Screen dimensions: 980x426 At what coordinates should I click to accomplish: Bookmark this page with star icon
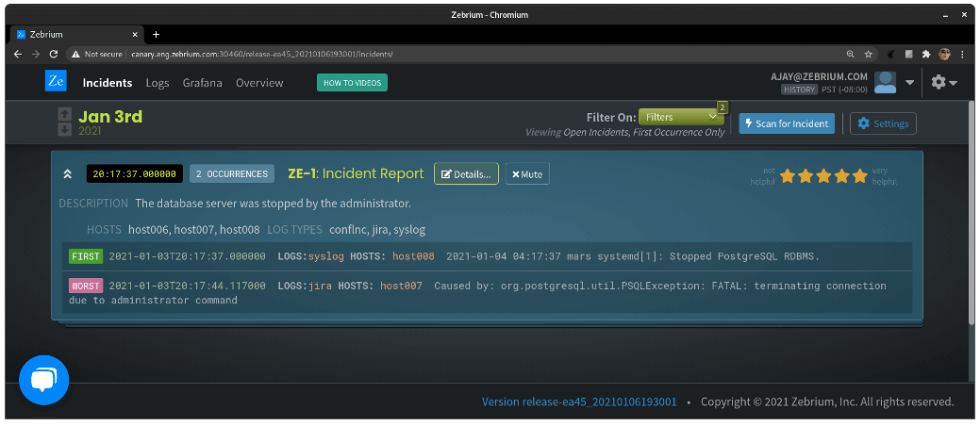868,55
